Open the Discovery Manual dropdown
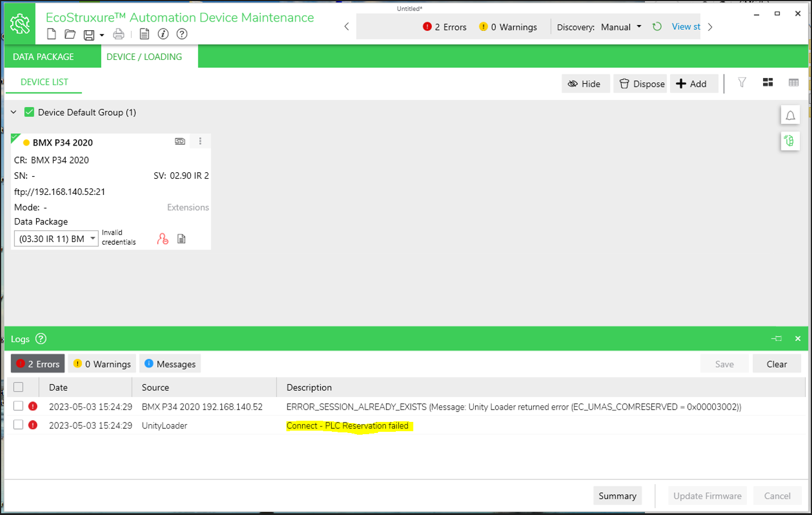The height and width of the screenshot is (515, 812). click(x=622, y=27)
